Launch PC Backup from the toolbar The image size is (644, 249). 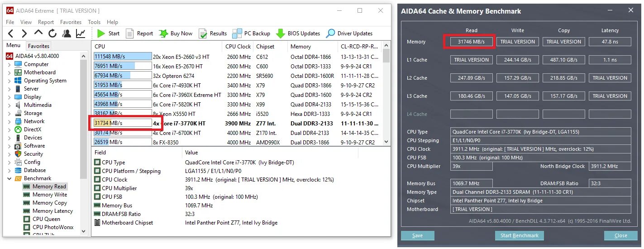click(x=237, y=33)
